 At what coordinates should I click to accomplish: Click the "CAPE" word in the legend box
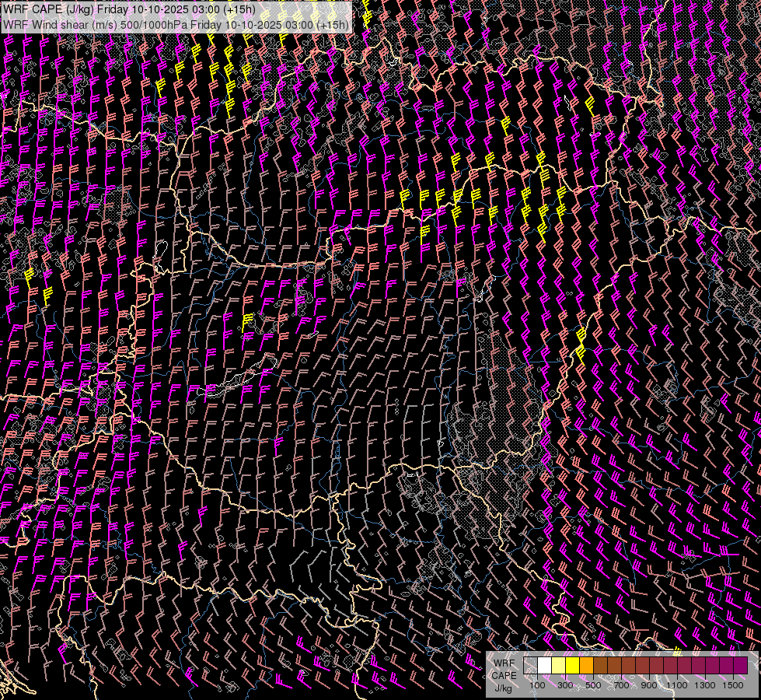point(503,675)
